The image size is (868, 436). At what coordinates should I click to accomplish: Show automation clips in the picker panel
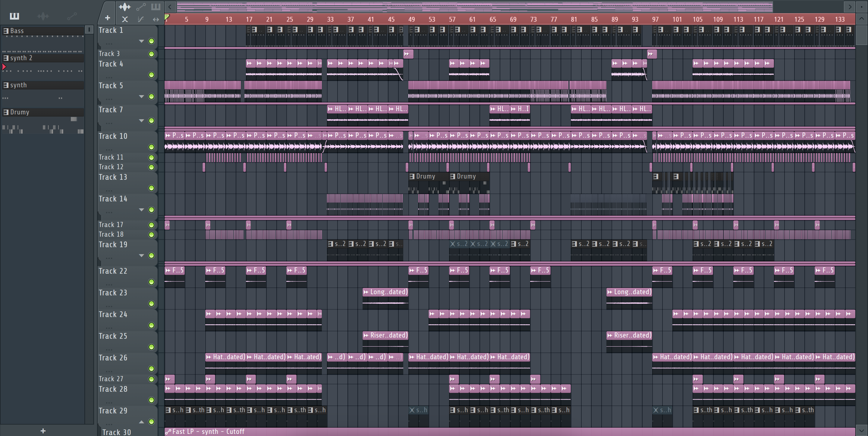point(72,16)
